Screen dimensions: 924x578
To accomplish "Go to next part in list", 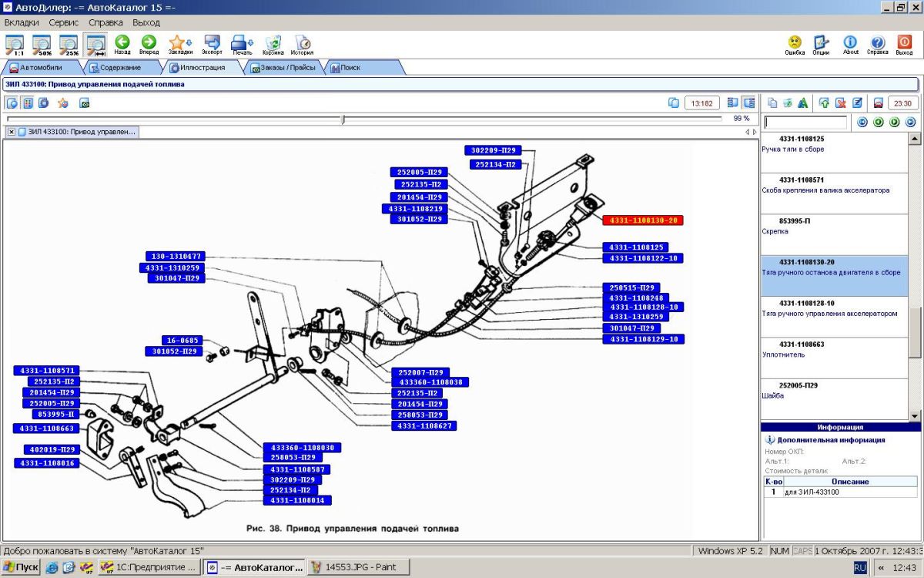I will [x=894, y=123].
